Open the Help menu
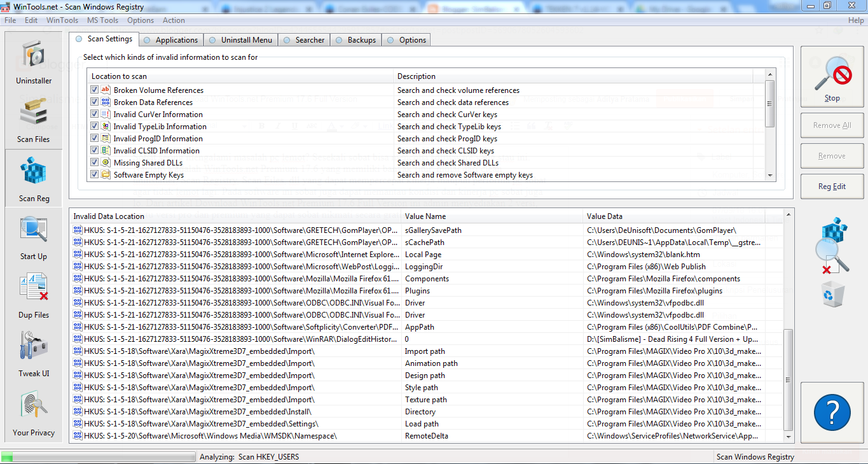 (x=856, y=20)
